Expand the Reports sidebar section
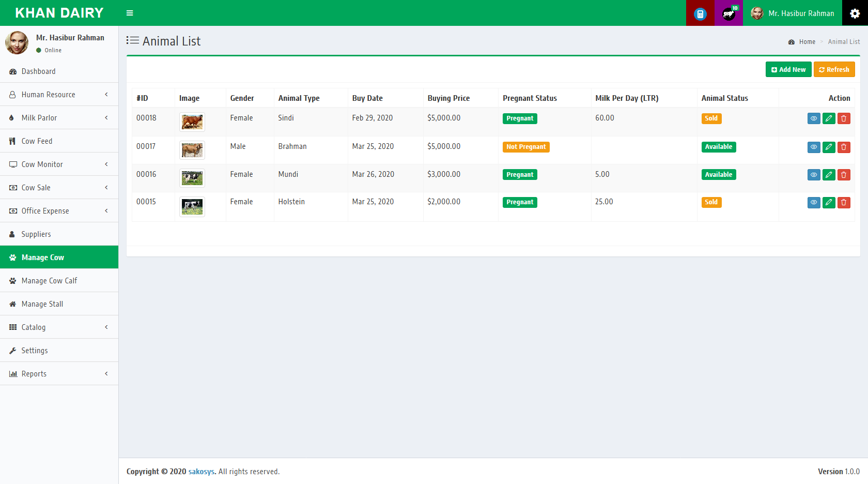 pyautogui.click(x=59, y=374)
